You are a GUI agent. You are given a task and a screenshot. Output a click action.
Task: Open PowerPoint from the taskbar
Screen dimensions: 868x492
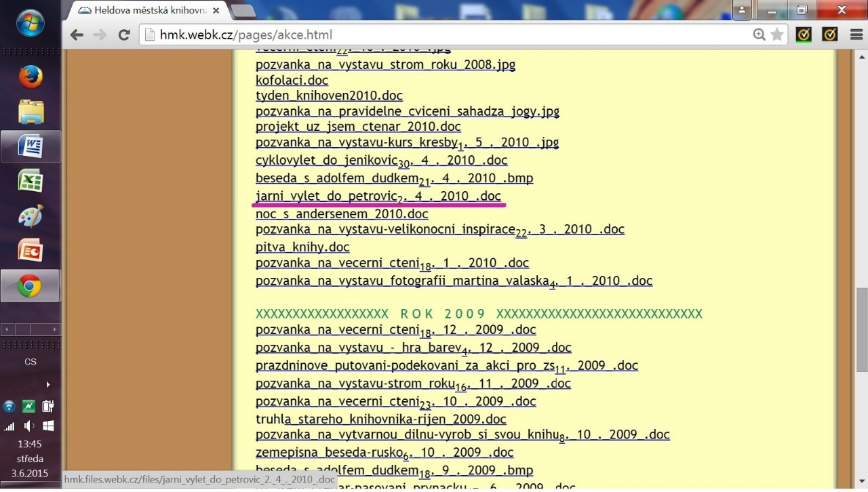tap(31, 251)
